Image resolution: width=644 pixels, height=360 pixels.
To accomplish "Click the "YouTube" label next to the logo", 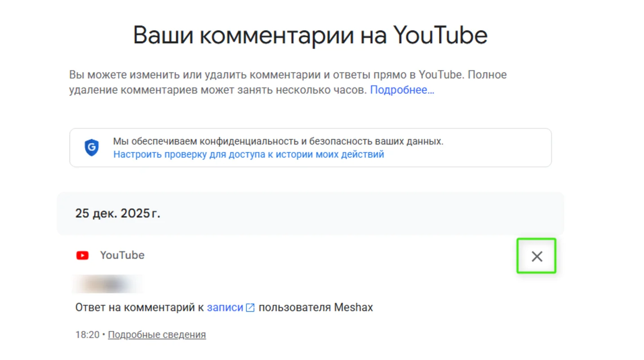I will (122, 255).
